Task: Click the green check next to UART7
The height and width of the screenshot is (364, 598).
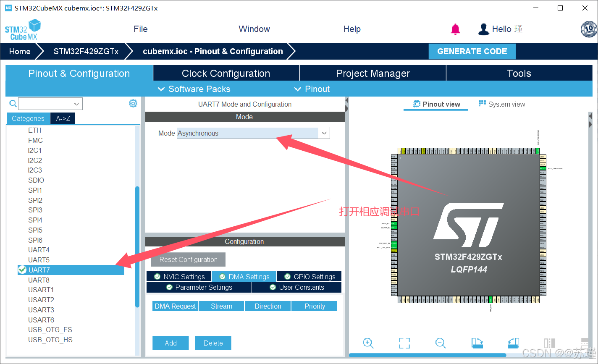Action: [x=22, y=270]
